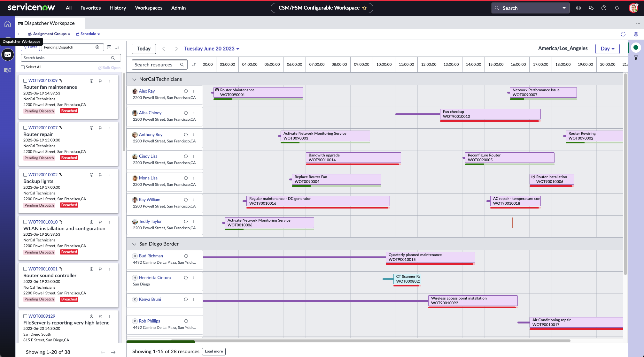The height and width of the screenshot is (357, 644).
Task: Open Henrietta Cintora resource link
Action: click(x=155, y=278)
